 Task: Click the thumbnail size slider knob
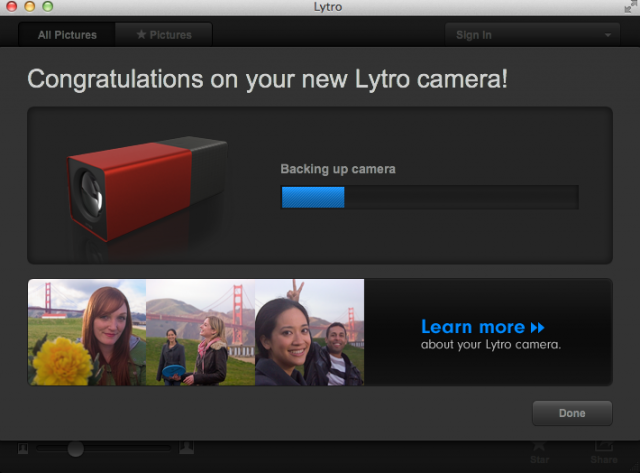pyautogui.click(x=76, y=449)
